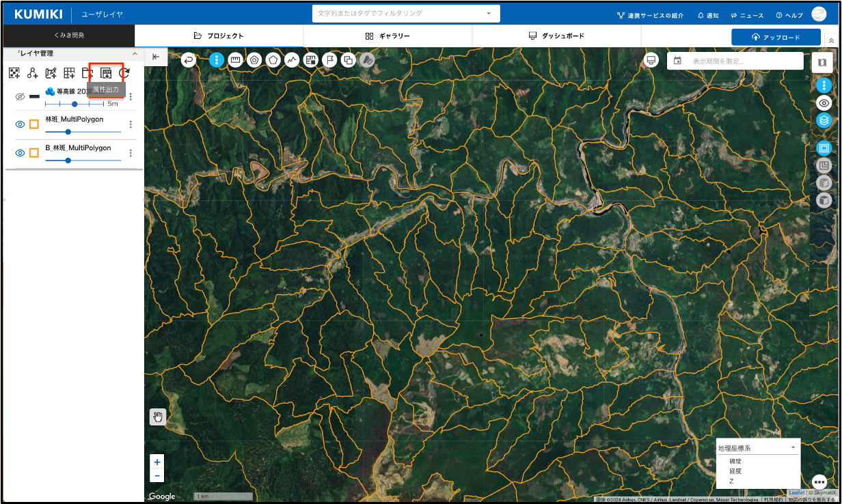Click the basemap switch map icon

(822, 62)
